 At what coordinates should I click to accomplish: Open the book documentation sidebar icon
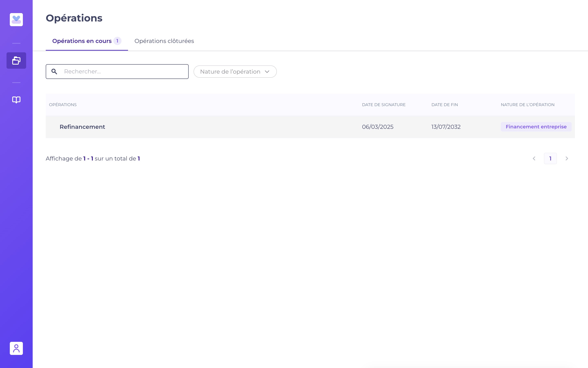click(x=16, y=100)
